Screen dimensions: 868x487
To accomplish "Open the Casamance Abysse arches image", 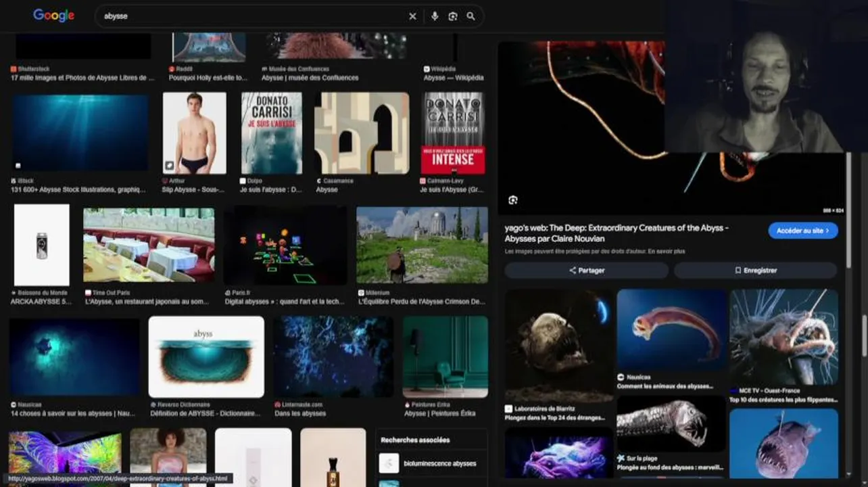I will pyautogui.click(x=362, y=133).
